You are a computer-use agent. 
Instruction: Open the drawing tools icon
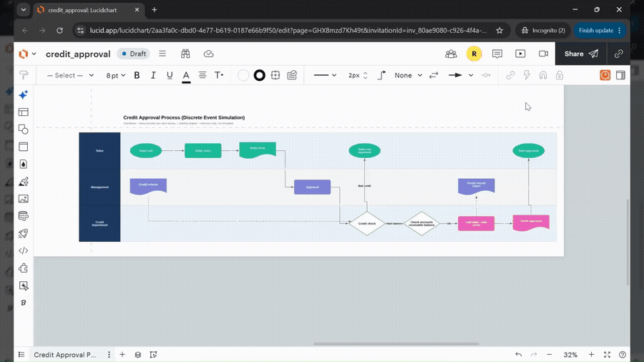[24, 182]
